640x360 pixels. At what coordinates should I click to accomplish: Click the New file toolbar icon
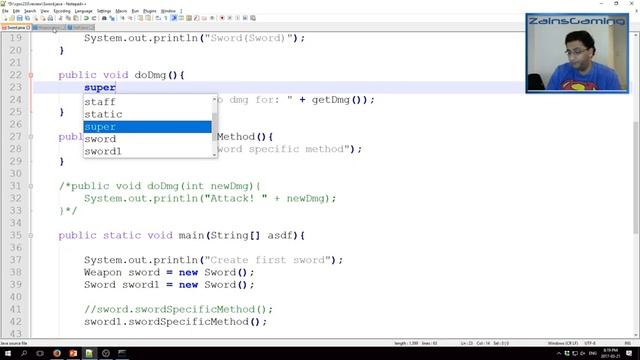point(5,18)
